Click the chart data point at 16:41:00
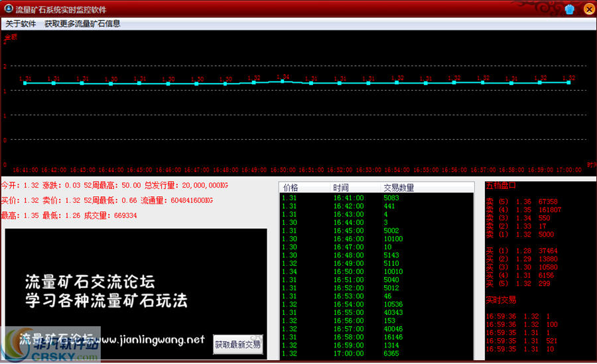Image resolution: width=597 pixels, height=364 pixels. pos(25,83)
